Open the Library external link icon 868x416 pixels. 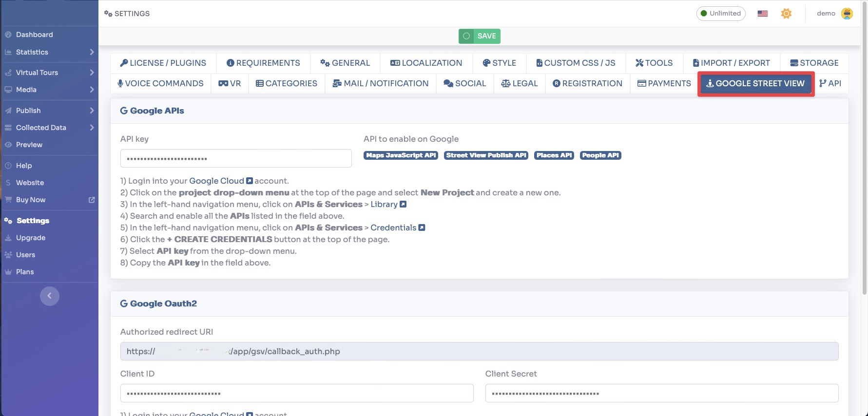pyautogui.click(x=403, y=204)
